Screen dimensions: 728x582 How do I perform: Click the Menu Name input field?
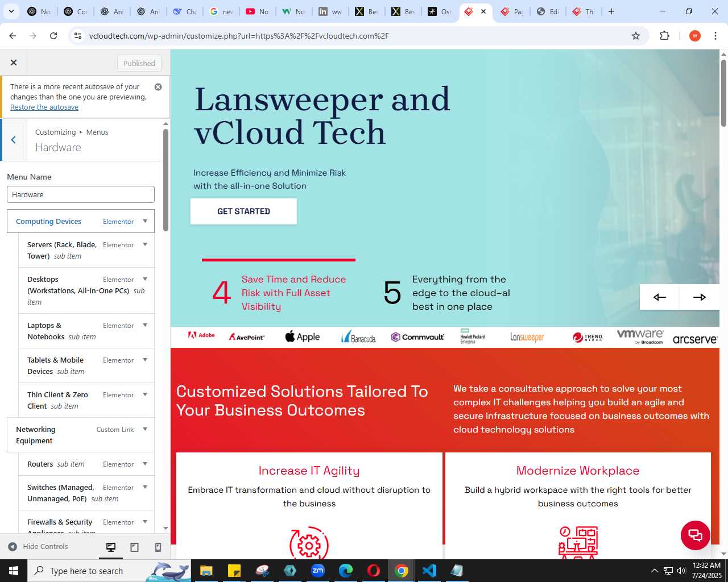[x=81, y=194]
